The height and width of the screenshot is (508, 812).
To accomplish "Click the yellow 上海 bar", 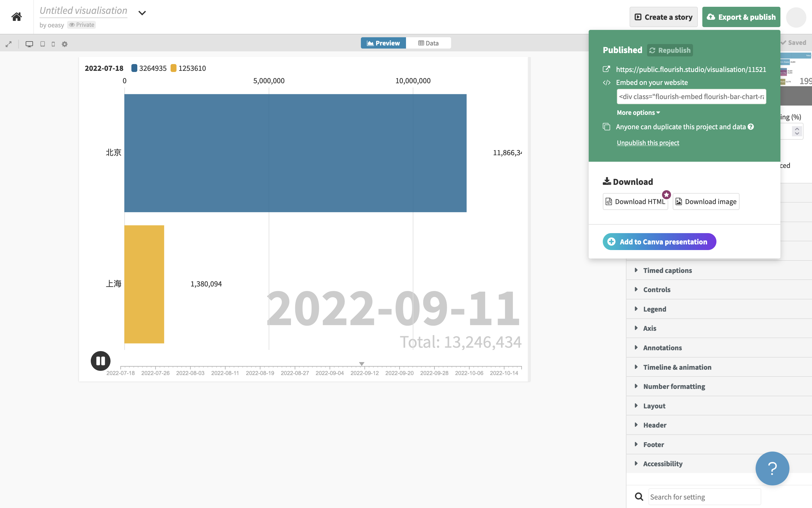I will 144,284.
